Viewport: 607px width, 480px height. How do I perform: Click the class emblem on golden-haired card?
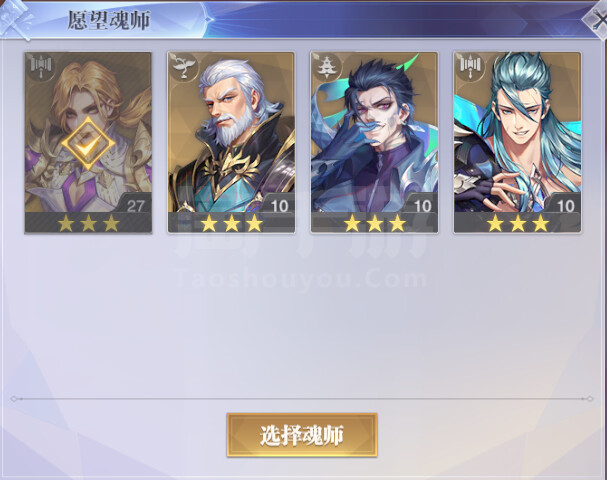point(41,66)
